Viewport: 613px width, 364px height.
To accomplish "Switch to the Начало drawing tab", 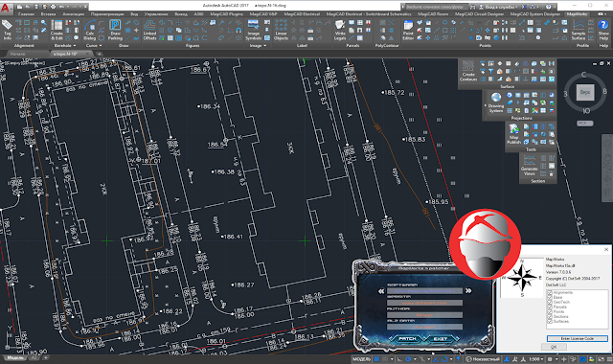I will 17,54.
